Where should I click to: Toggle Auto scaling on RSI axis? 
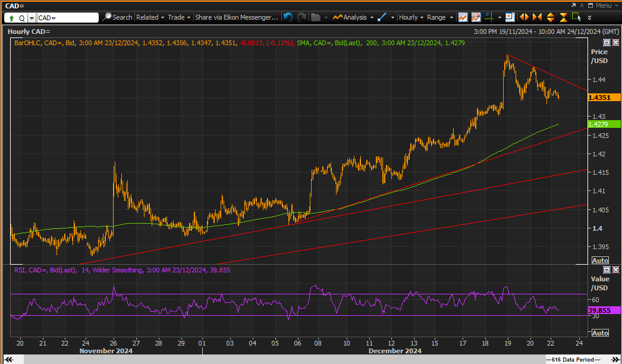pos(600,332)
